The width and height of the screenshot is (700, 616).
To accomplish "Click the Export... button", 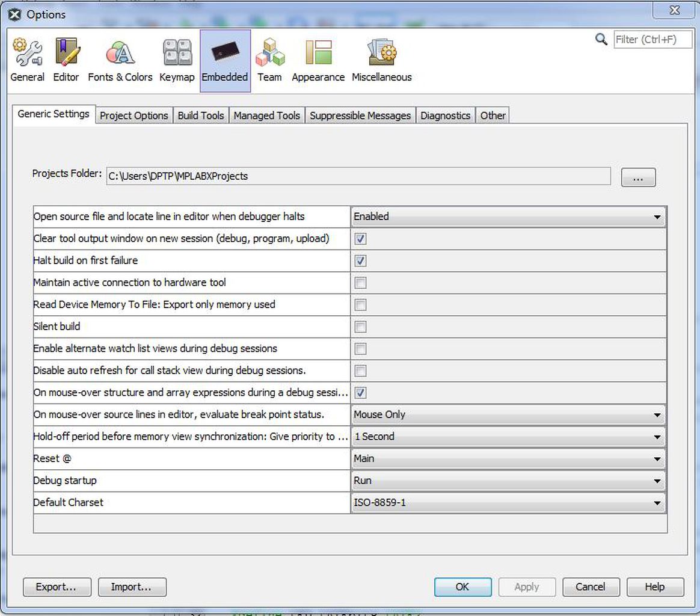I will click(57, 587).
